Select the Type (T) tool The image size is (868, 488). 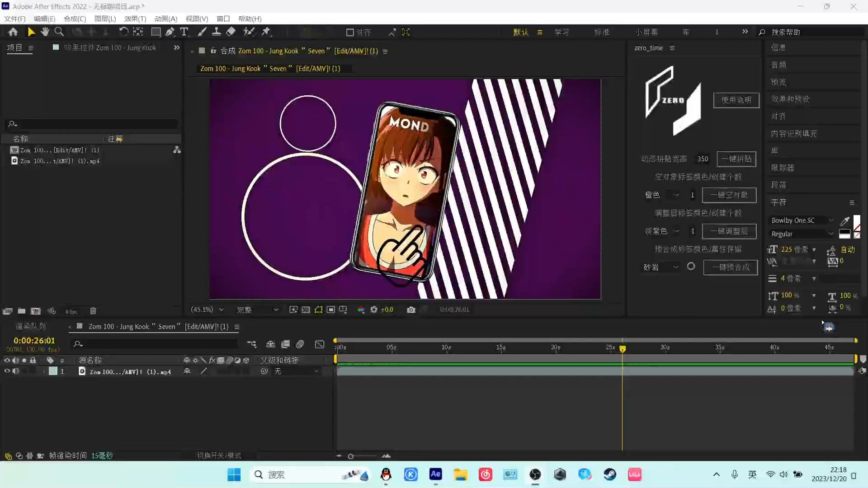coord(184,32)
